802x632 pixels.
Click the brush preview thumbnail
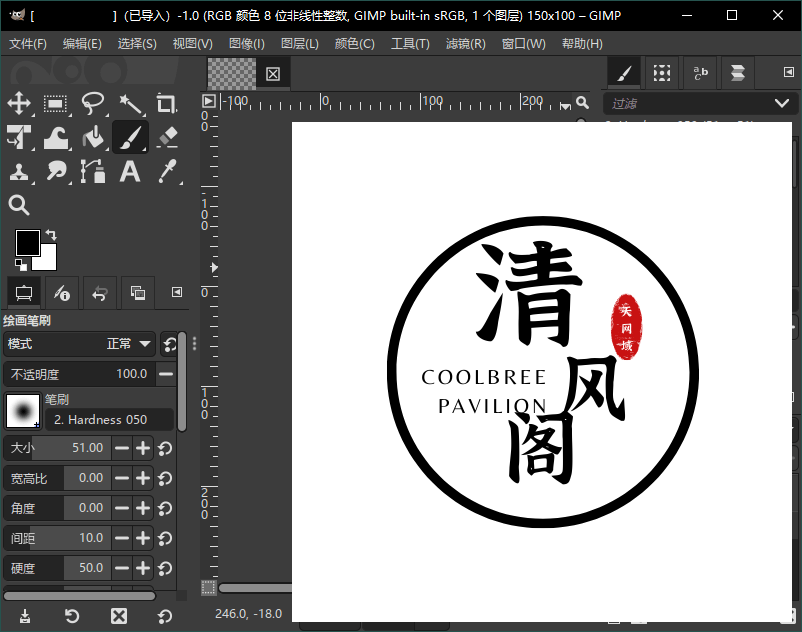(x=23, y=411)
